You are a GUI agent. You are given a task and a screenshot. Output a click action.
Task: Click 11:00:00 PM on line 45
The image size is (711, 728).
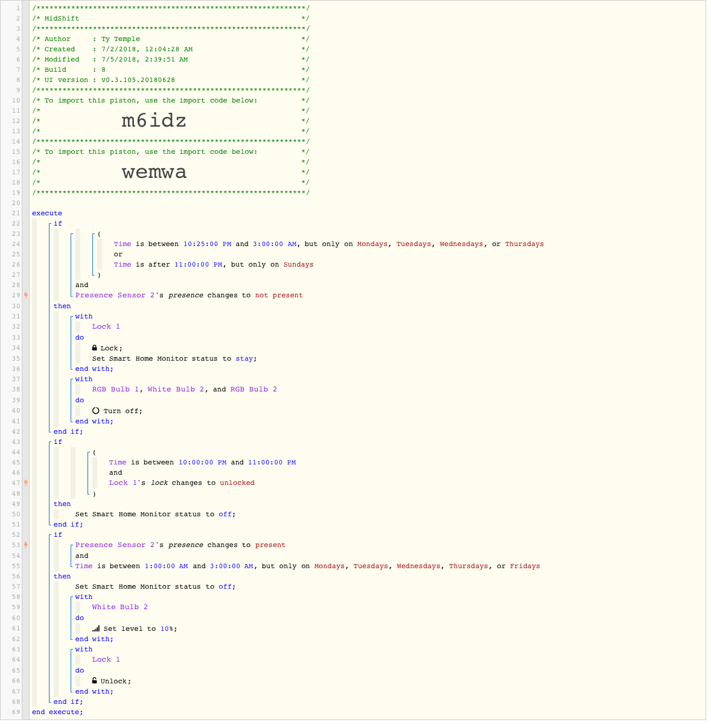pos(272,463)
